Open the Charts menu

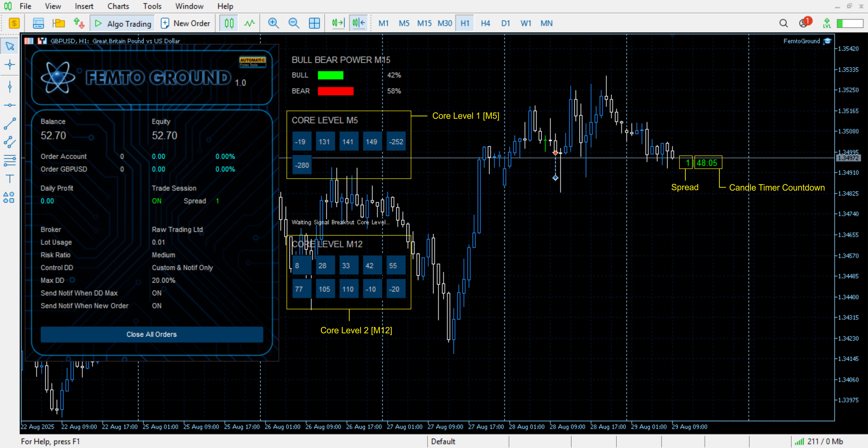pyautogui.click(x=118, y=6)
